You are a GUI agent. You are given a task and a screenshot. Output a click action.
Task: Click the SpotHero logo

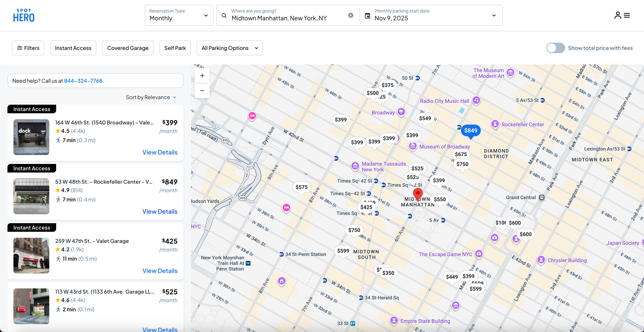pos(24,15)
